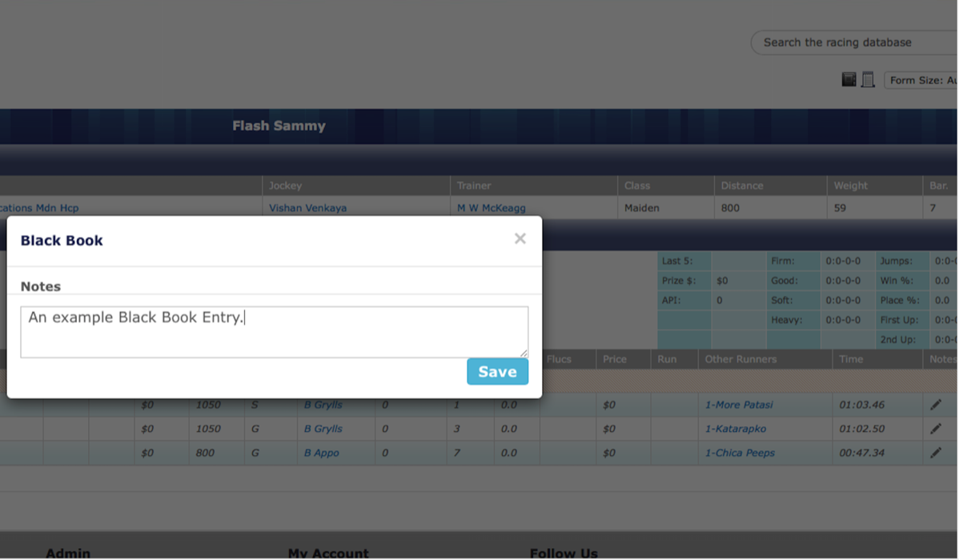Open B Grylls link in 01:03.46 row
The width and height of the screenshot is (959, 560).
(323, 405)
